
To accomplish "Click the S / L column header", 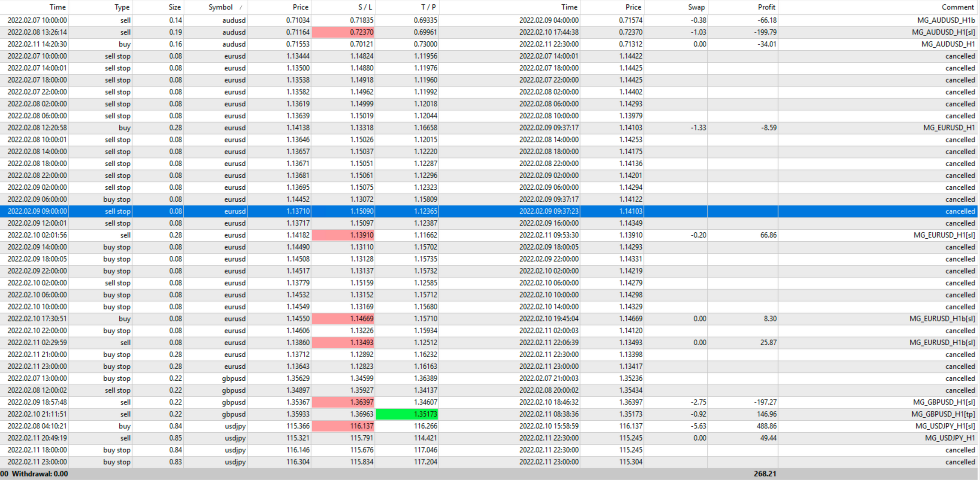I will (x=364, y=7).
